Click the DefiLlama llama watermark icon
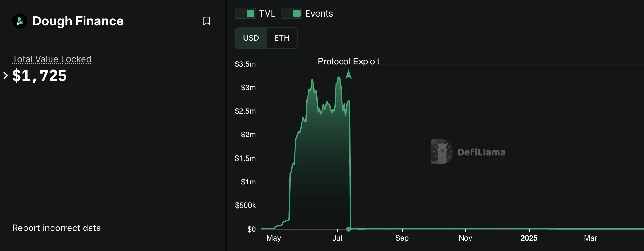Viewport: 644px width, 251px height. tap(442, 152)
